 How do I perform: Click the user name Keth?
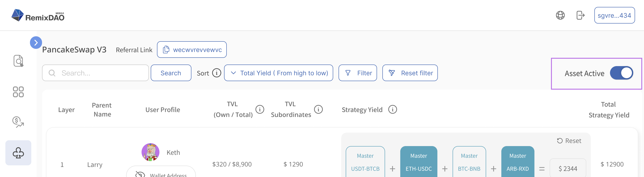pyautogui.click(x=173, y=152)
